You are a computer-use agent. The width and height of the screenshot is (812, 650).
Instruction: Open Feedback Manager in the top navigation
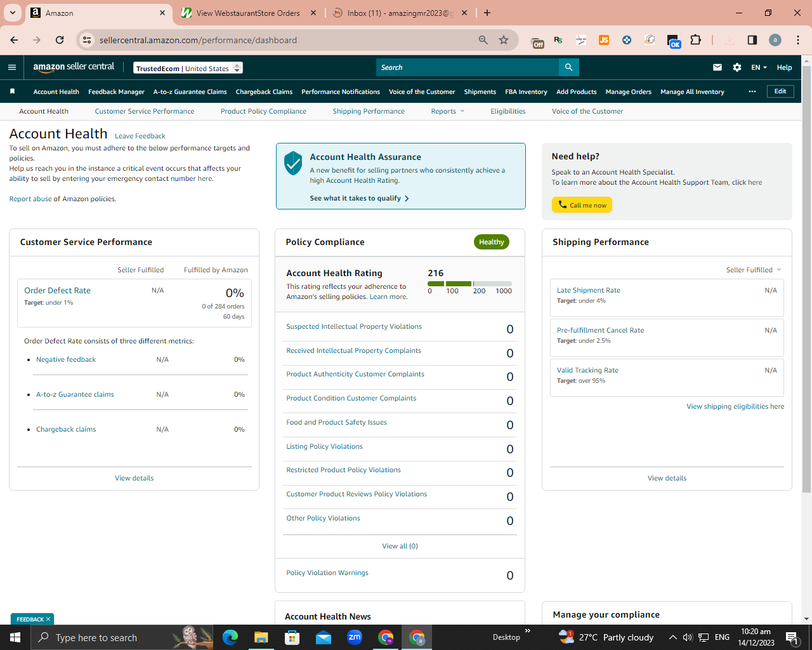pyautogui.click(x=116, y=91)
